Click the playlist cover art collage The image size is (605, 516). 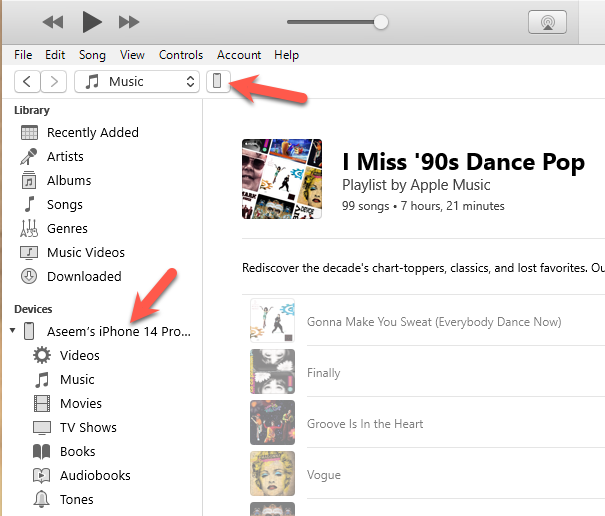click(282, 179)
